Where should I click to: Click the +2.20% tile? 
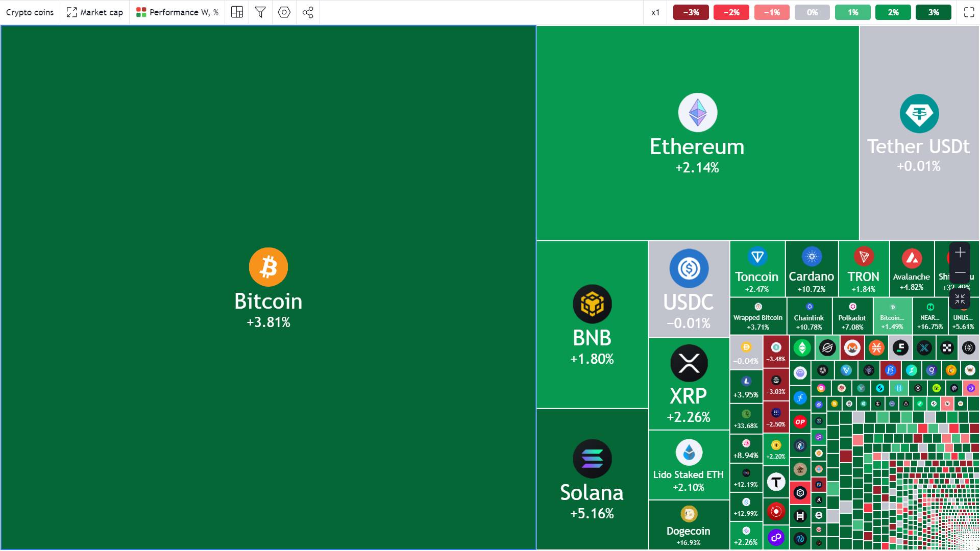point(776,449)
